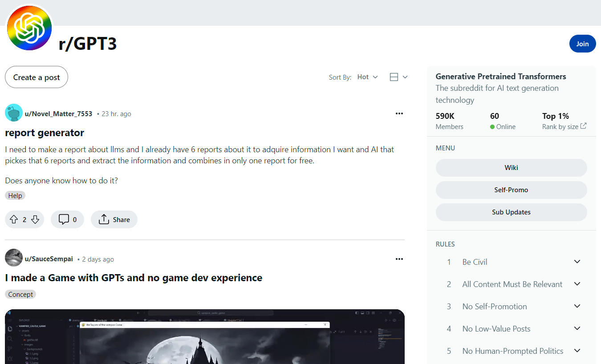This screenshot has height=364, width=601.
Task: Click the Generative Pretrained Transformers heading
Action: 501,77
